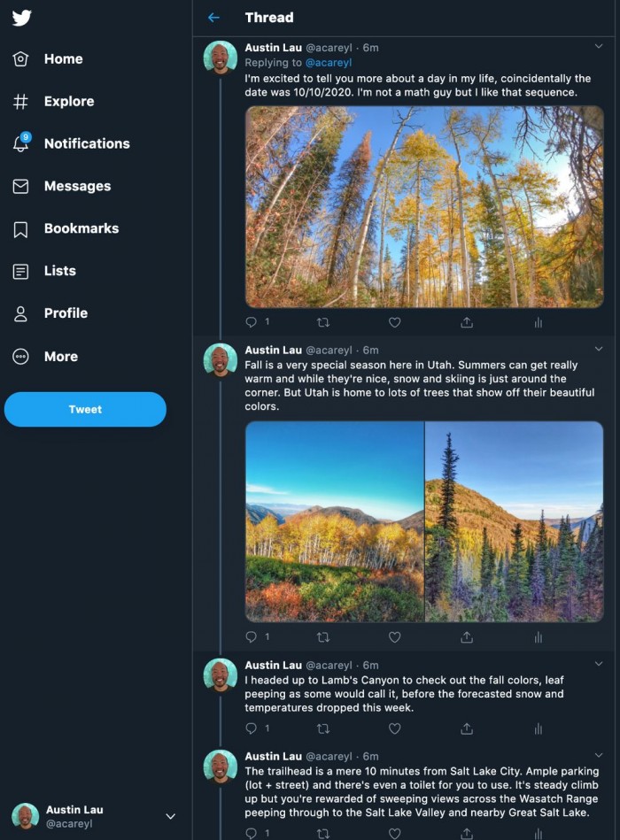Viewport: 620px width, 840px height.
Task: Like the tweet about 10/10/2020
Action: pos(395,323)
